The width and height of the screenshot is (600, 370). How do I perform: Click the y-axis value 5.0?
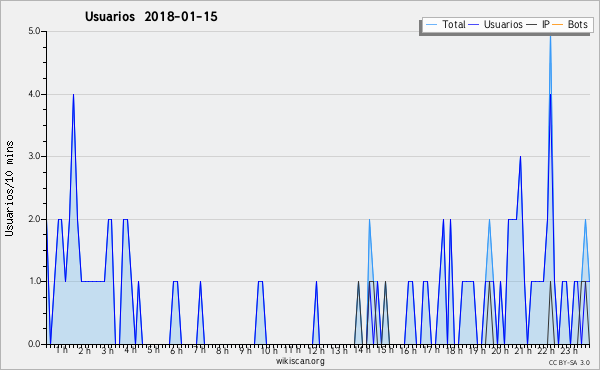[x=34, y=31]
